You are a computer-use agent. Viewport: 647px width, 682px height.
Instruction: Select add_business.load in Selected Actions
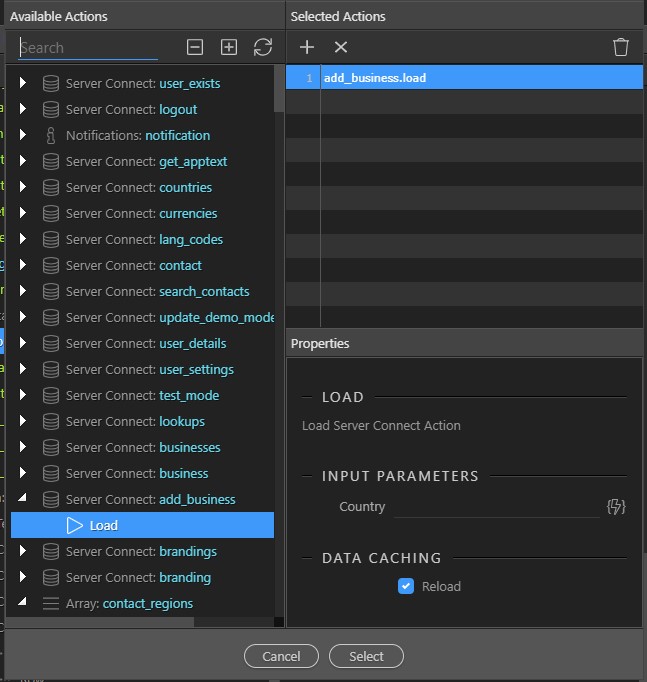pyautogui.click(x=464, y=78)
